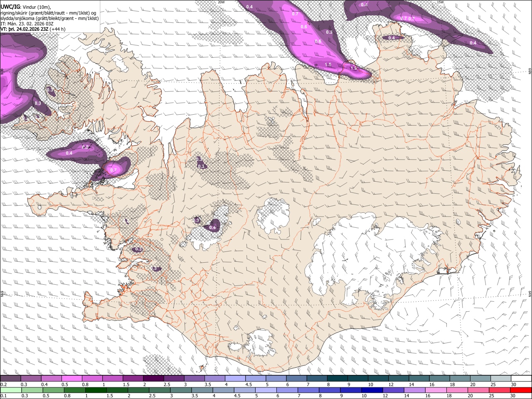Pick the 3.5 lavender-violet snow legend swatch
The width and height of the screenshot is (532, 399).
click(x=215, y=379)
